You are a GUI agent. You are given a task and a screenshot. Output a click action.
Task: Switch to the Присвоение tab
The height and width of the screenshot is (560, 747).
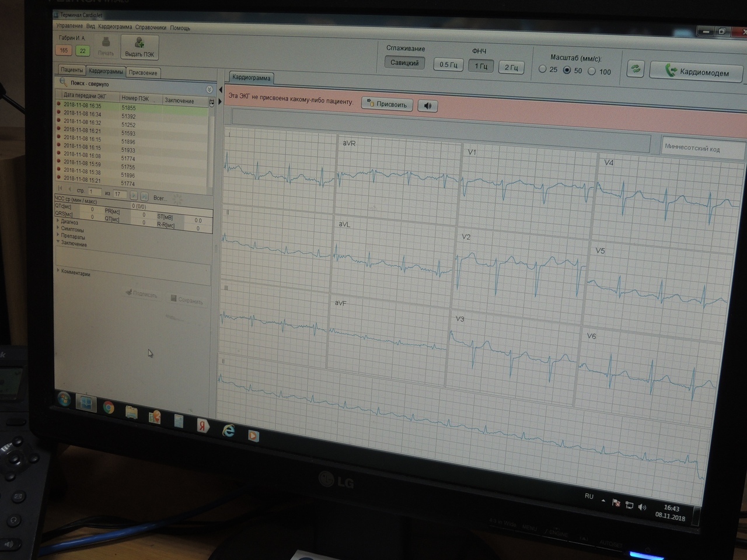[143, 73]
